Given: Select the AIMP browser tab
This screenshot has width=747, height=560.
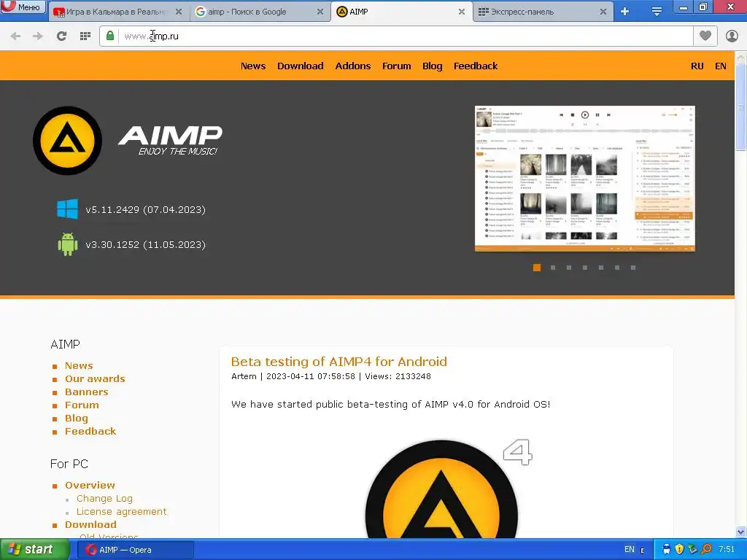Looking at the screenshot, I should tap(402, 12).
